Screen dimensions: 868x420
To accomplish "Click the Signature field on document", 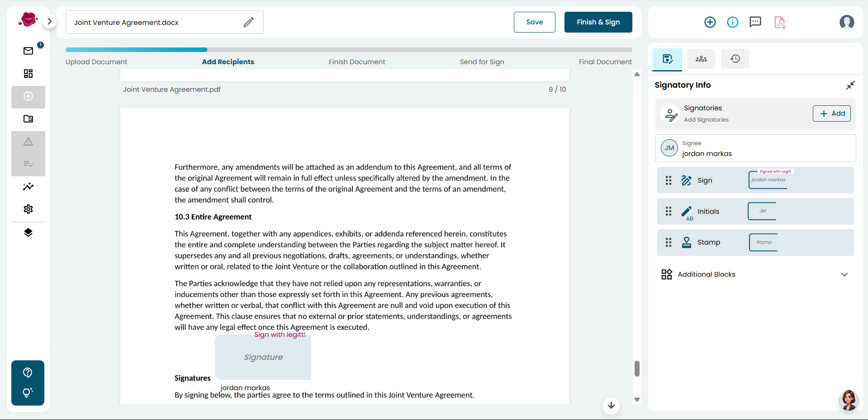I will click(263, 357).
